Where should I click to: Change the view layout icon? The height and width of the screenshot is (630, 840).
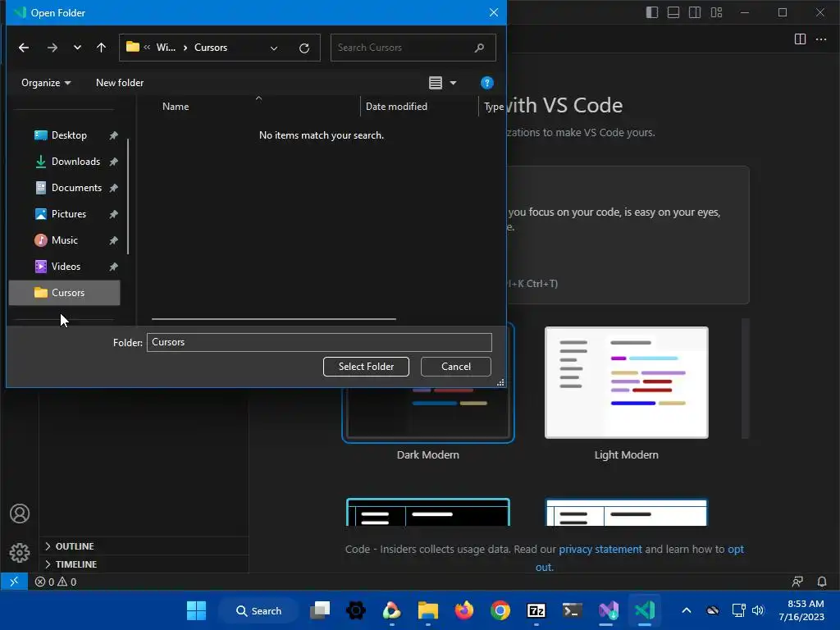point(436,83)
